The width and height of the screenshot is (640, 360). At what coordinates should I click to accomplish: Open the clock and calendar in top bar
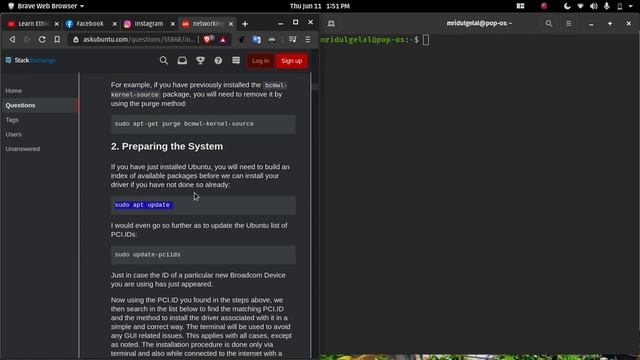click(320, 6)
